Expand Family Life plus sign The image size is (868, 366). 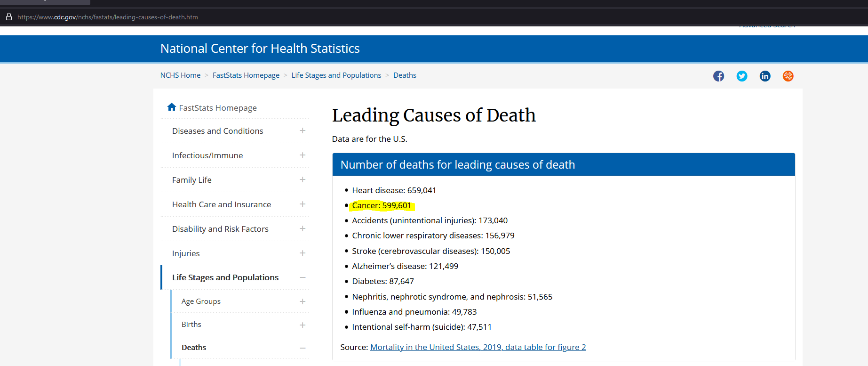click(x=303, y=179)
